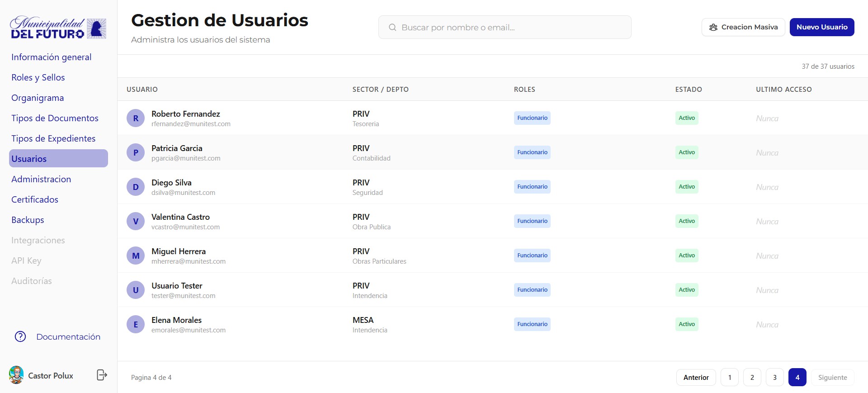868x393 pixels.
Task: Jump to page 1 of users
Action: pyautogui.click(x=730, y=377)
